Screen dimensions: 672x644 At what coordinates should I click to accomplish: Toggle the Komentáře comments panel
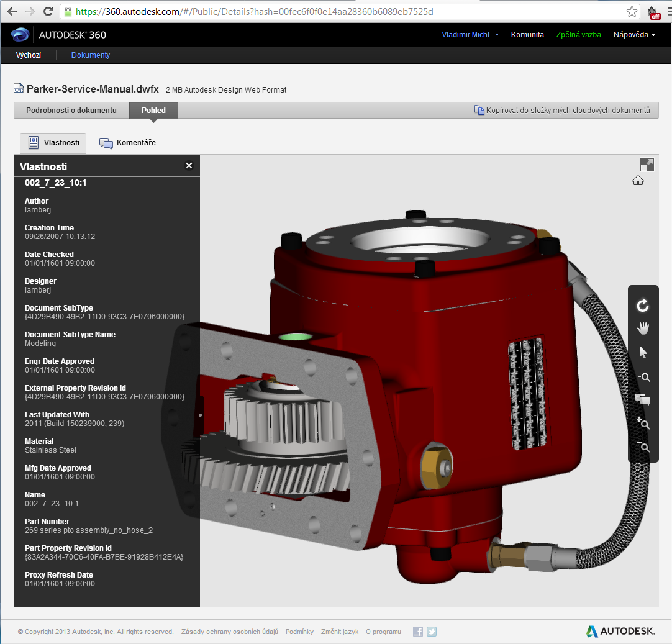pos(128,143)
